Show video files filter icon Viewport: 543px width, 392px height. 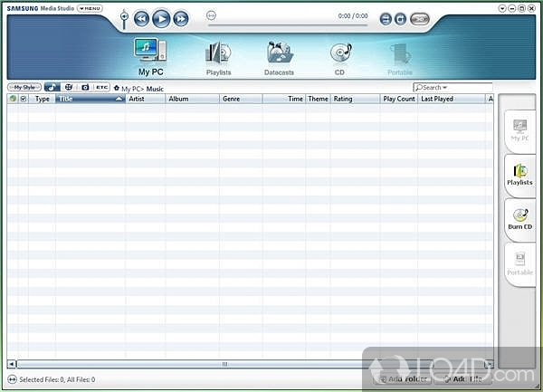pos(69,88)
